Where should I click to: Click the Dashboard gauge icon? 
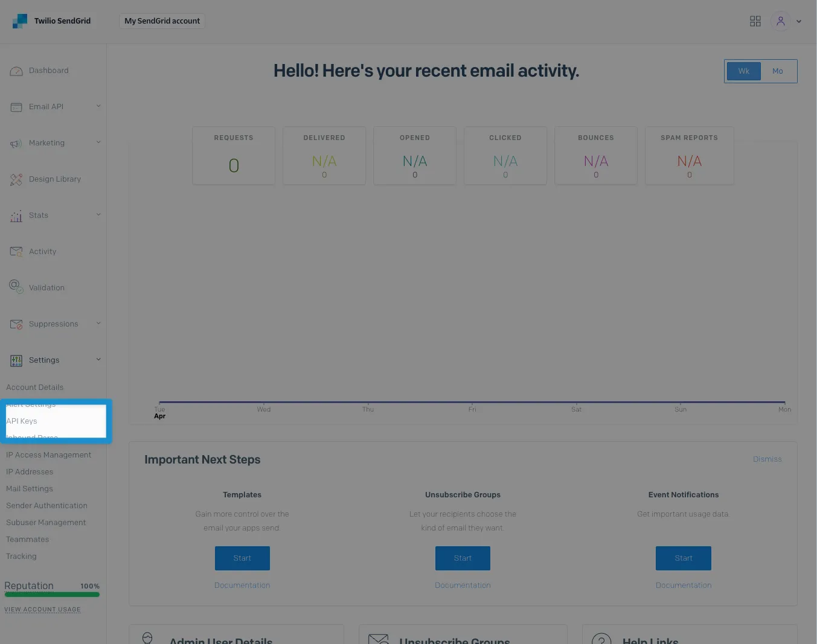point(16,71)
